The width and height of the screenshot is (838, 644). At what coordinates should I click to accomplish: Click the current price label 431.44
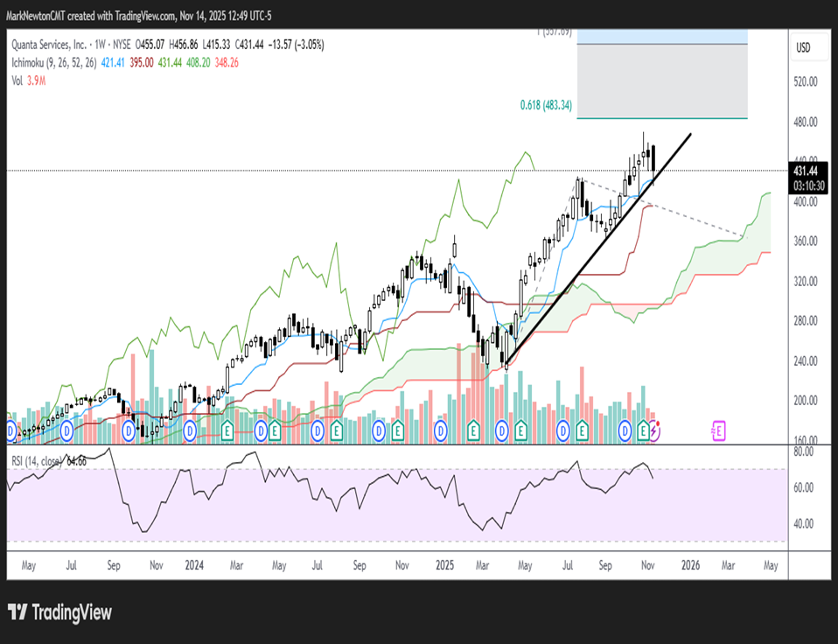(x=804, y=170)
